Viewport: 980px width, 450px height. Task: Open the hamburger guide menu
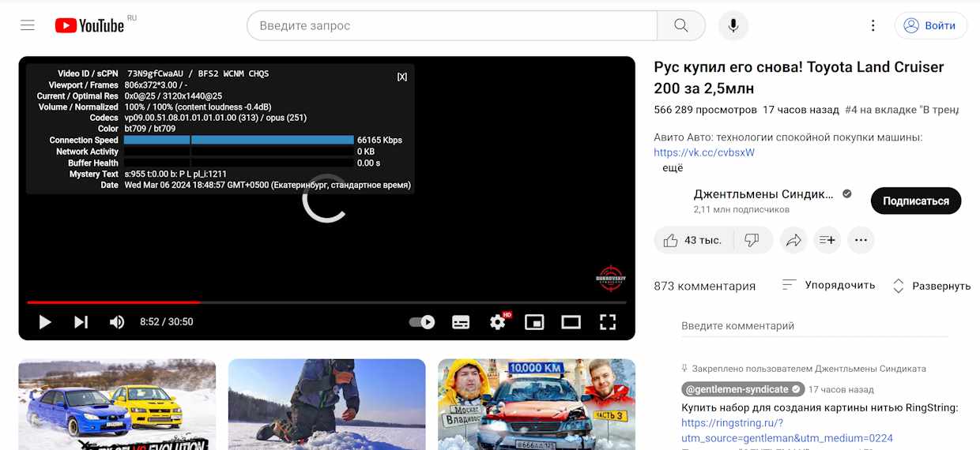coord(28,25)
